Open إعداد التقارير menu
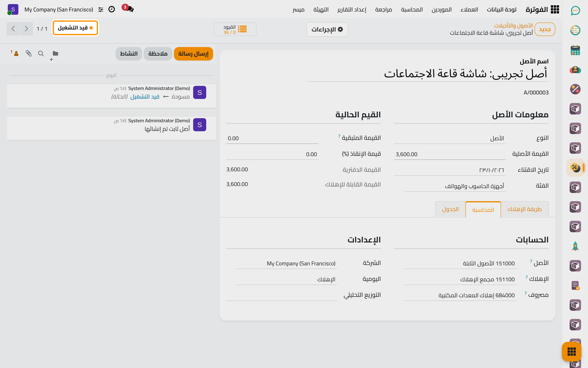The image size is (588, 368). pyautogui.click(x=352, y=10)
